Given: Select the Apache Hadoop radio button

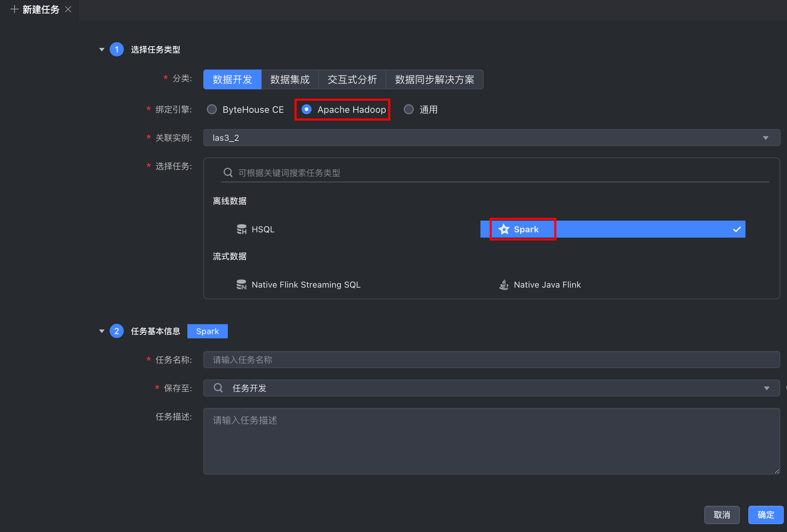Looking at the screenshot, I should (307, 110).
